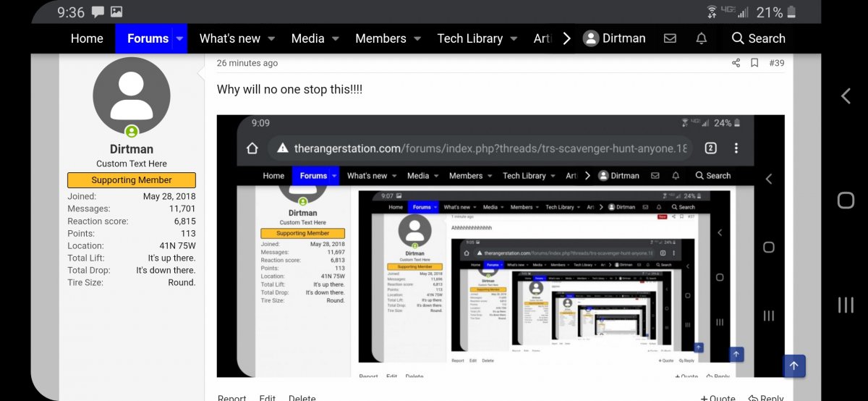Open the alerts bell icon
The height and width of the screenshot is (401, 868).
coord(701,38)
